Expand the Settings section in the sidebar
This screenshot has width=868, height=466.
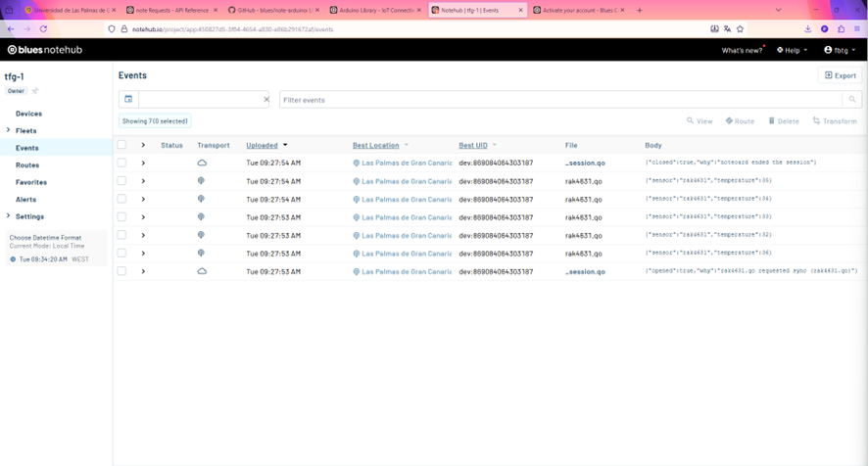pyautogui.click(x=8, y=215)
